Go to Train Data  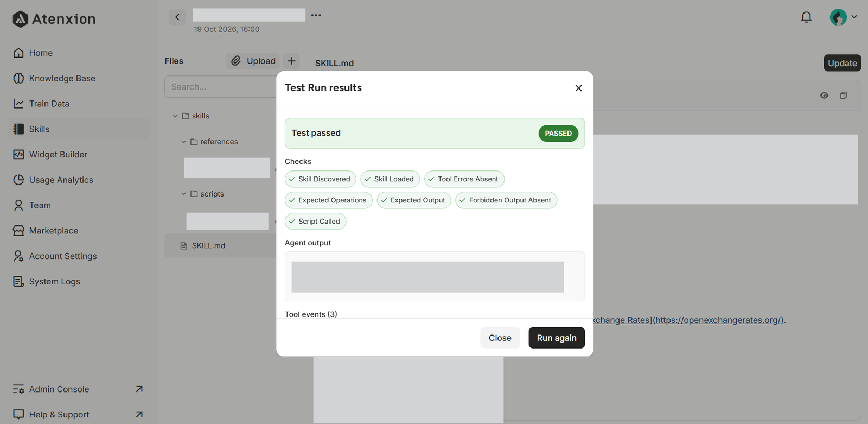click(x=49, y=104)
